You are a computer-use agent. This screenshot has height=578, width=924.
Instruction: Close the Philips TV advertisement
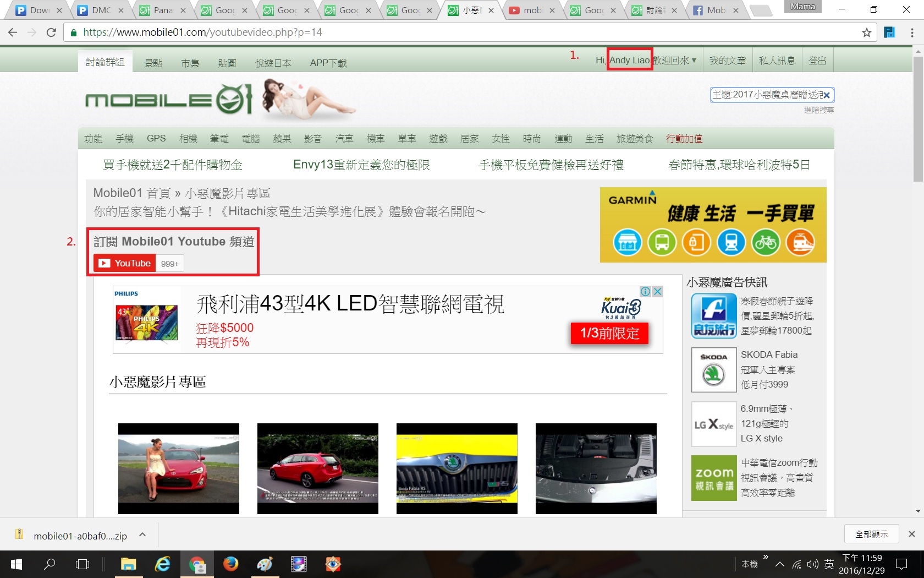[657, 291]
